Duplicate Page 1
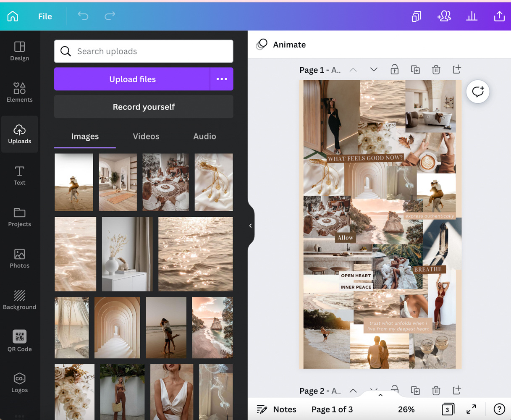The width and height of the screenshot is (511, 420). click(x=415, y=70)
